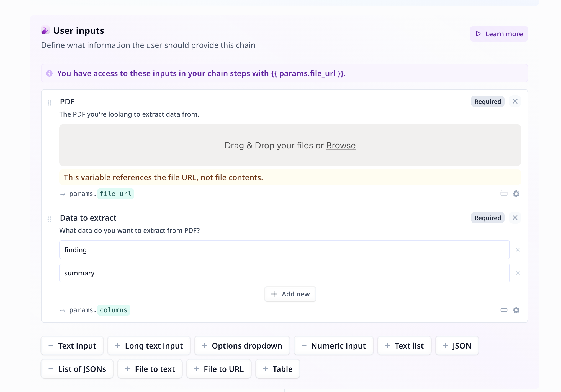Screen dimensions: 561x392
Task: Click the columns variable tag
Action: [114, 310]
